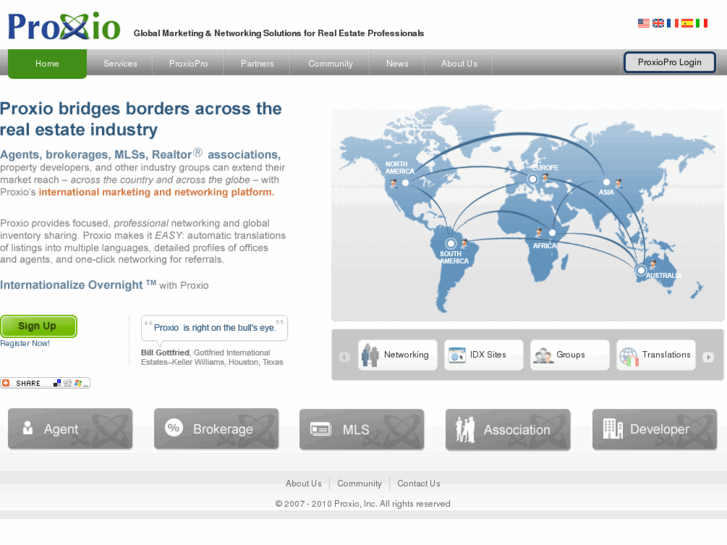727x545 pixels.
Task: Click the Agent person icon
Action: pyautogui.click(x=28, y=428)
